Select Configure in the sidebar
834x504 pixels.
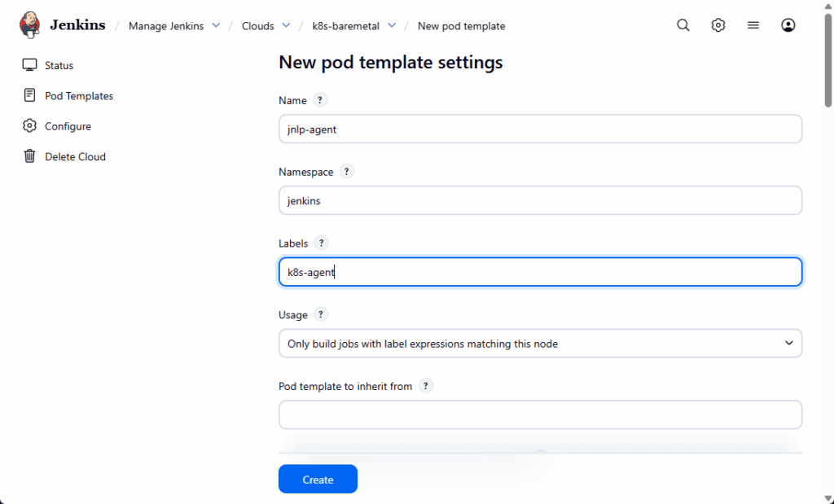pos(68,126)
